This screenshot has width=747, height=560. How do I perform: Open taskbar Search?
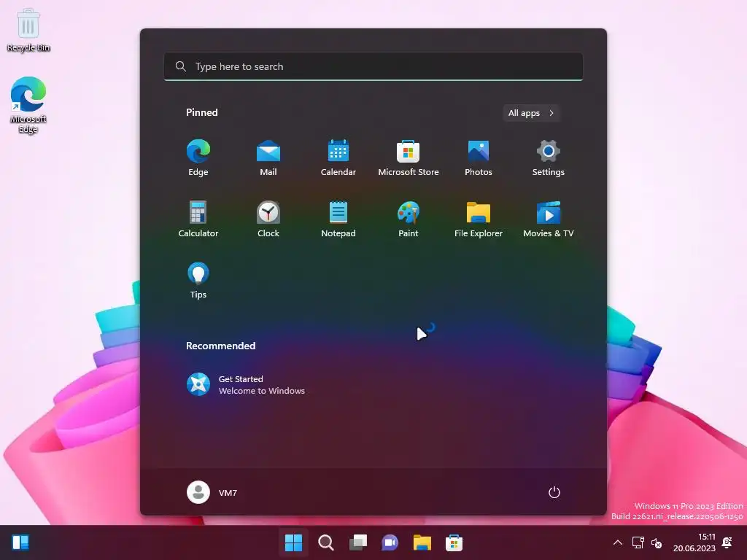tap(326, 542)
